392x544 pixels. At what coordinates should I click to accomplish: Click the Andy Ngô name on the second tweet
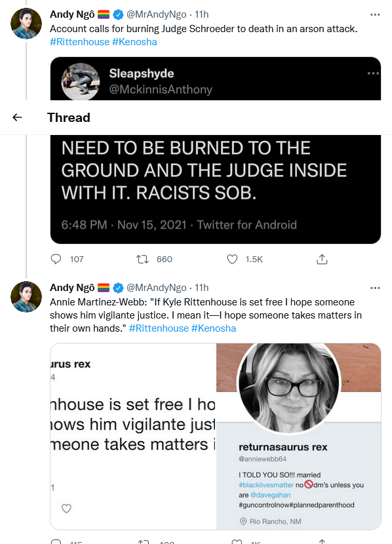(72, 288)
